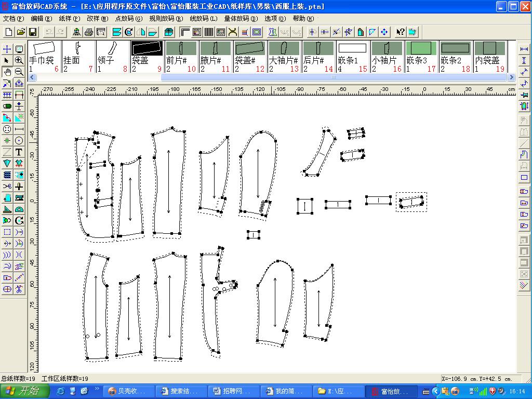Select the 领子 pattern thumbnail
This screenshot has width=532, height=399.
[x=113, y=57]
